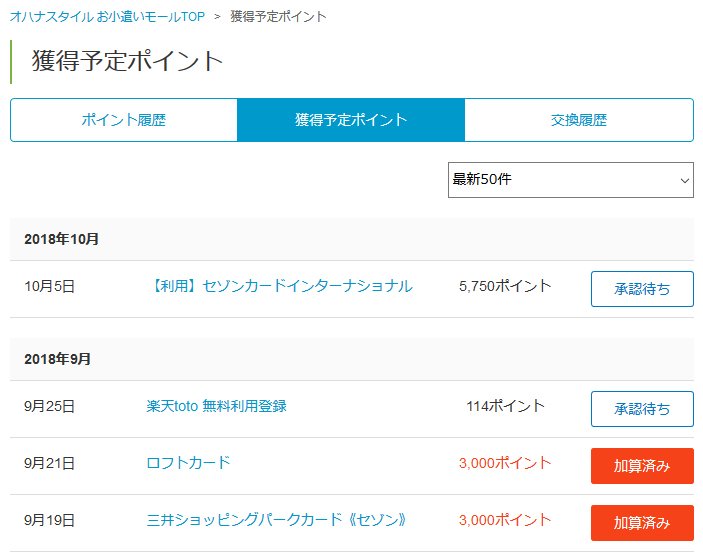The image size is (703, 560).
Task: Click 承認待ち button for 楽天toto row
Action: [642, 409]
